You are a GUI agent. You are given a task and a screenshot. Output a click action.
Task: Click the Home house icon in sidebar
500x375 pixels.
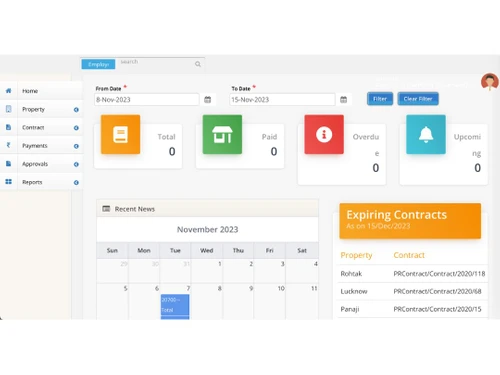(9, 91)
